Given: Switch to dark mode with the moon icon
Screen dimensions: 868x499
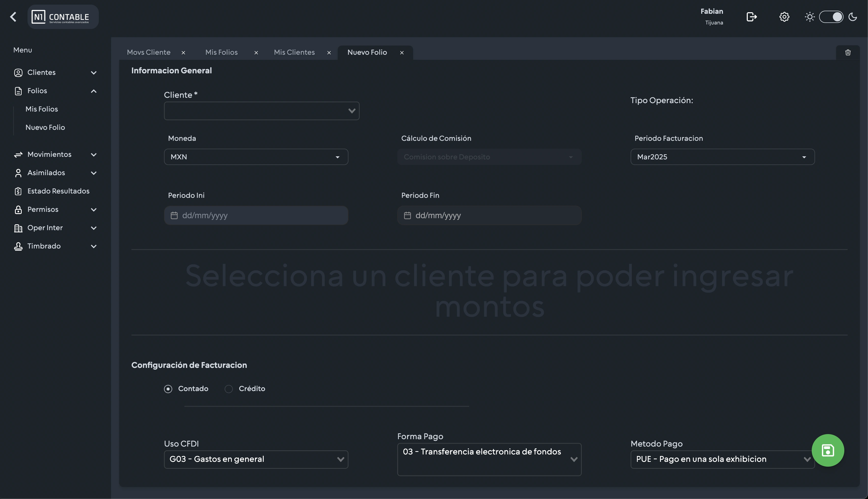Looking at the screenshot, I should 853,17.
